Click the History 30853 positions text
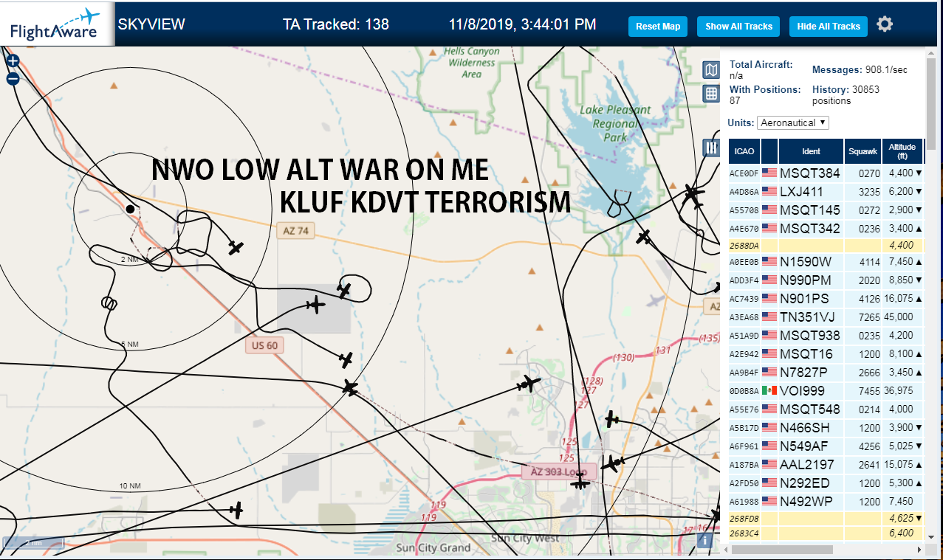The width and height of the screenshot is (943, 560). click(846, 94)
